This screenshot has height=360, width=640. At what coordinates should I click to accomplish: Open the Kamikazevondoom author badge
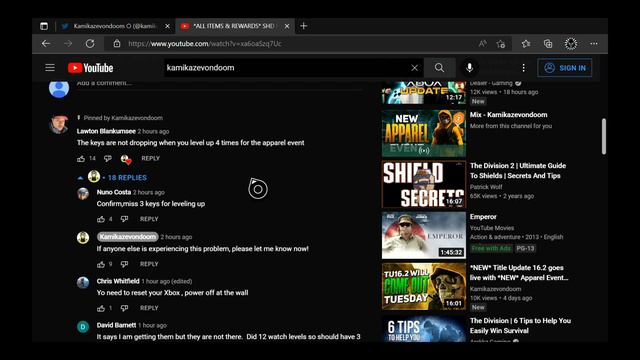point(128,237)
